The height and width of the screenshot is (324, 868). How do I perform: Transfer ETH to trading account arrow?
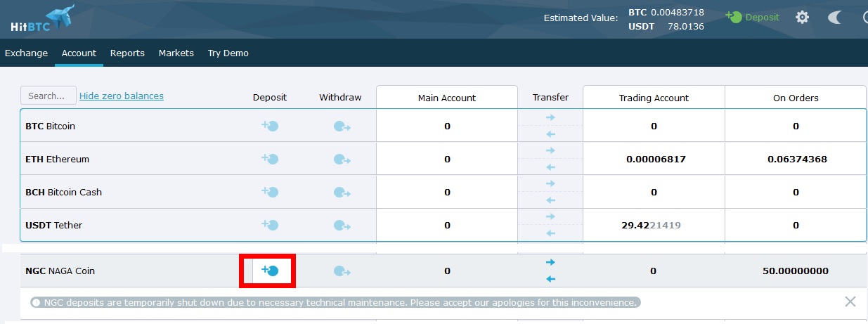point(550,150)
